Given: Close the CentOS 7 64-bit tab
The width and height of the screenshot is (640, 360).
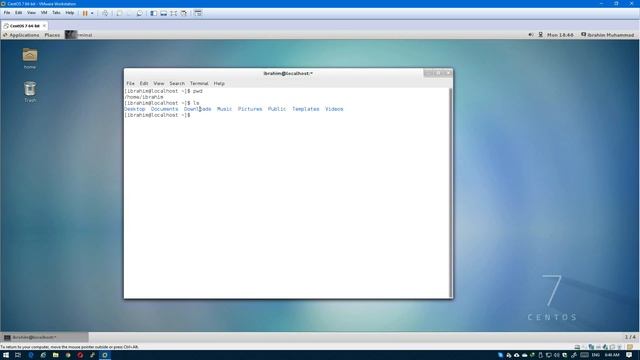Looking at the screenshot, I should coord(44,26).
